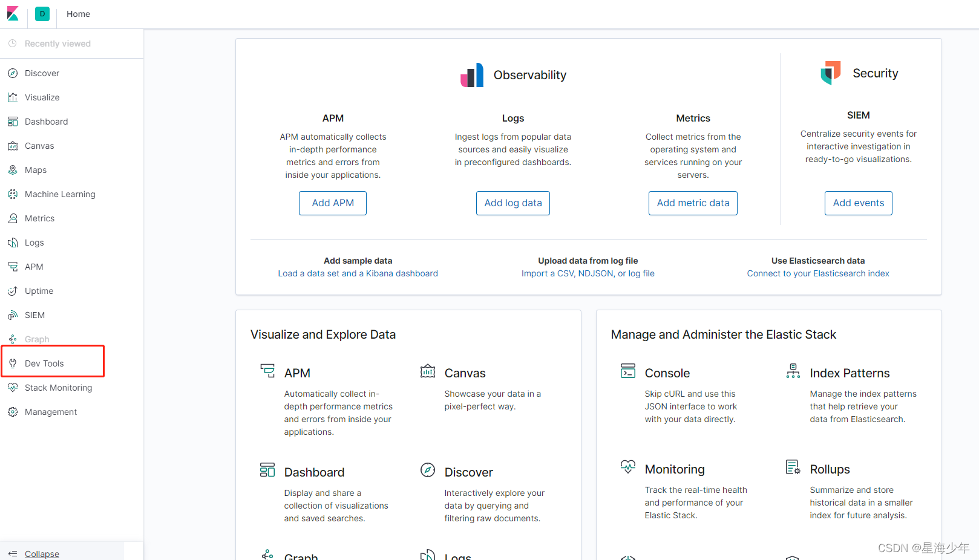This screenshot has width=979, height=560.
Task: Open Machine Learning in the sidebar
Action: (x=60, y=194)
